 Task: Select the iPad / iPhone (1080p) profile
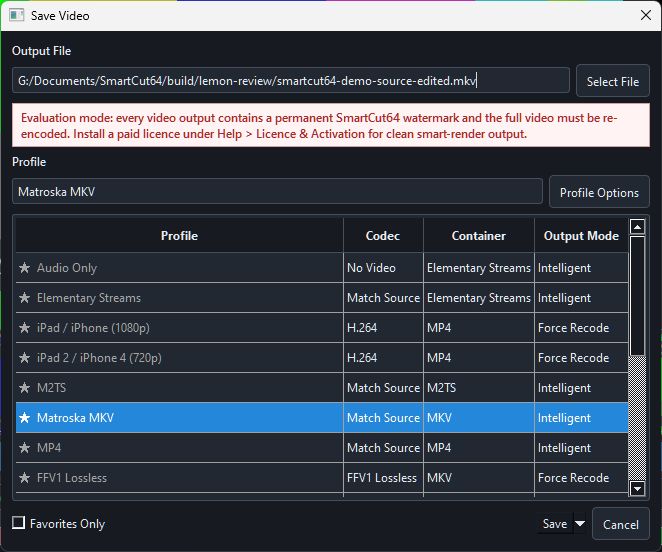(93, 328)
